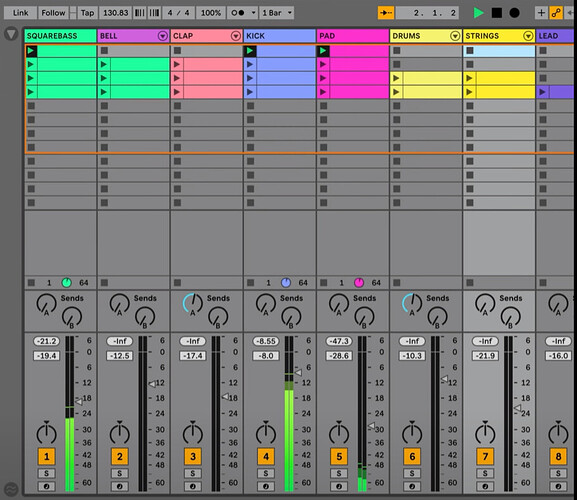577x500 pixels.
Task: Toggle track 2 activator button
Action: tap(120, 457)
